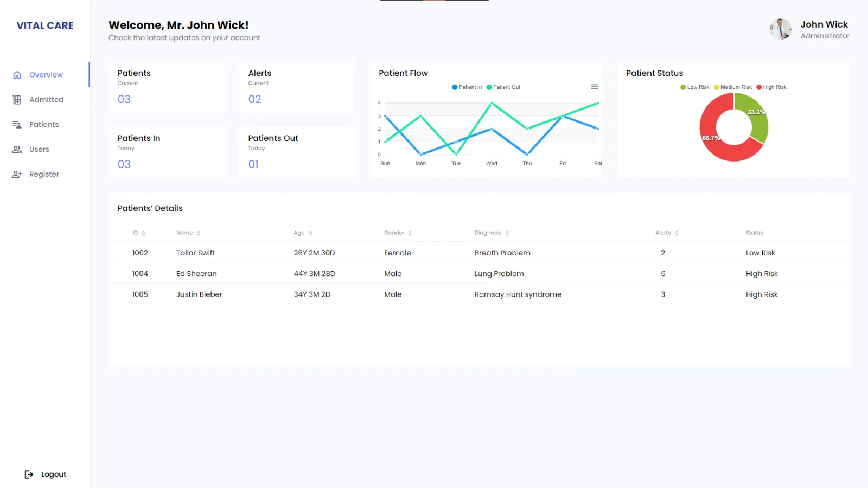Screen dimensions: 868x488
Task: Click the Admitted building icon in sidebar
Action: click(17, 100)
